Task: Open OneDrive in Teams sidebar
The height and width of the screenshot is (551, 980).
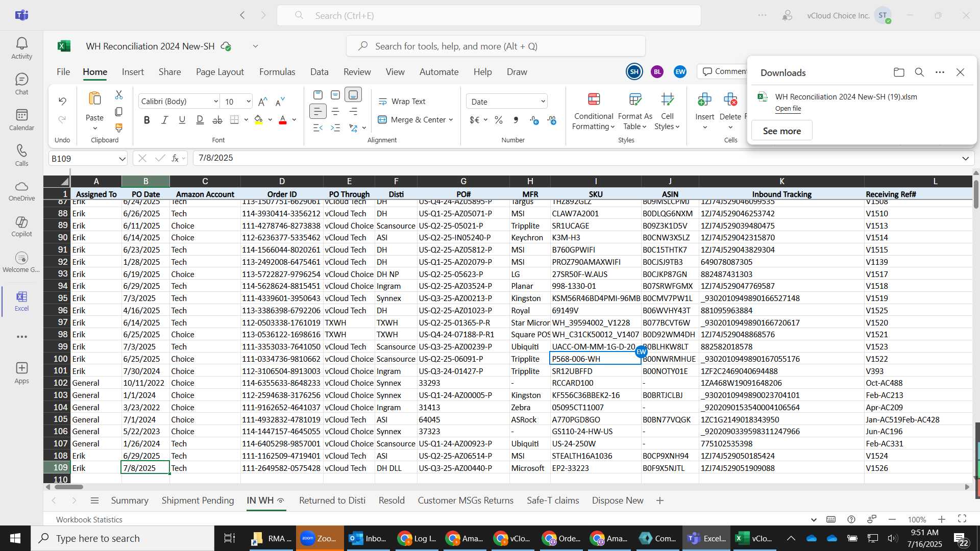Action: [21, 191]
